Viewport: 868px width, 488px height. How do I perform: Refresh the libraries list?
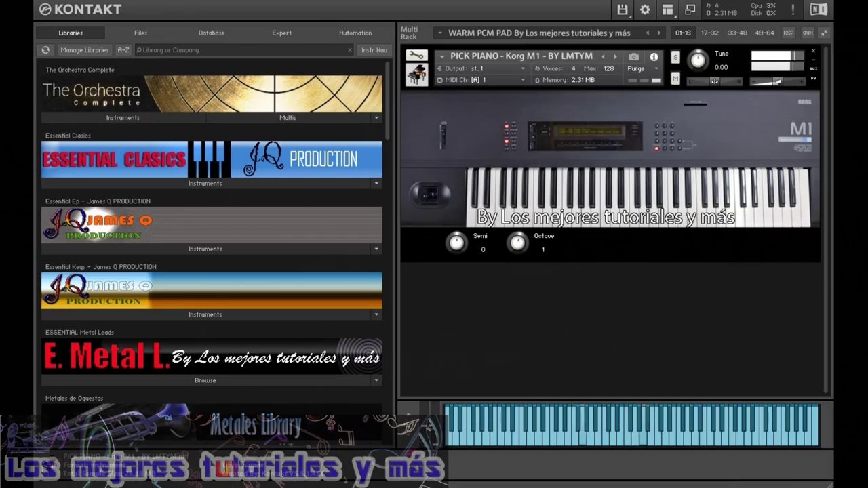point(45,50)
